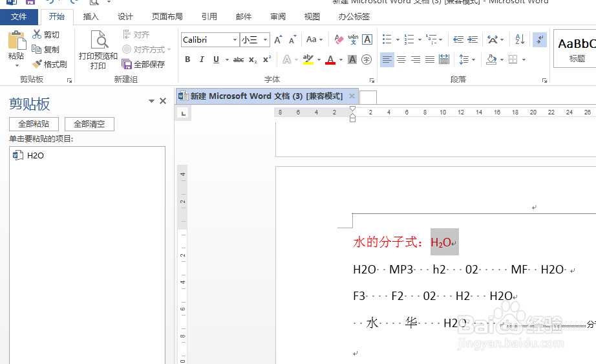Toggle show paragraph marks

pyautogui.click(x=540, y=39)
